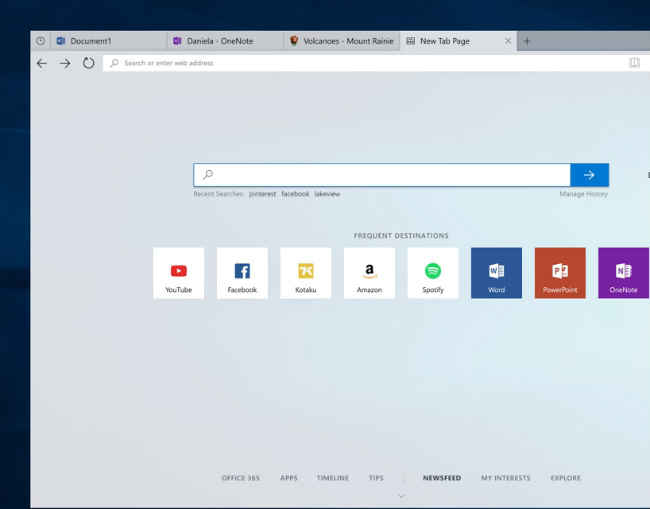Refresh the page
The image size is (650, 509).
88,63
